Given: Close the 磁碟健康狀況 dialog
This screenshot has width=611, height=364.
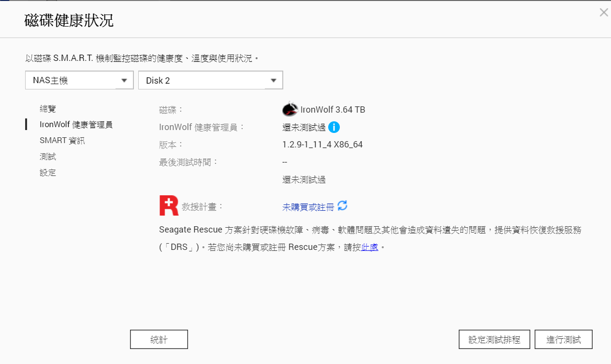Looking at the screenshot, I should (604, 13).
